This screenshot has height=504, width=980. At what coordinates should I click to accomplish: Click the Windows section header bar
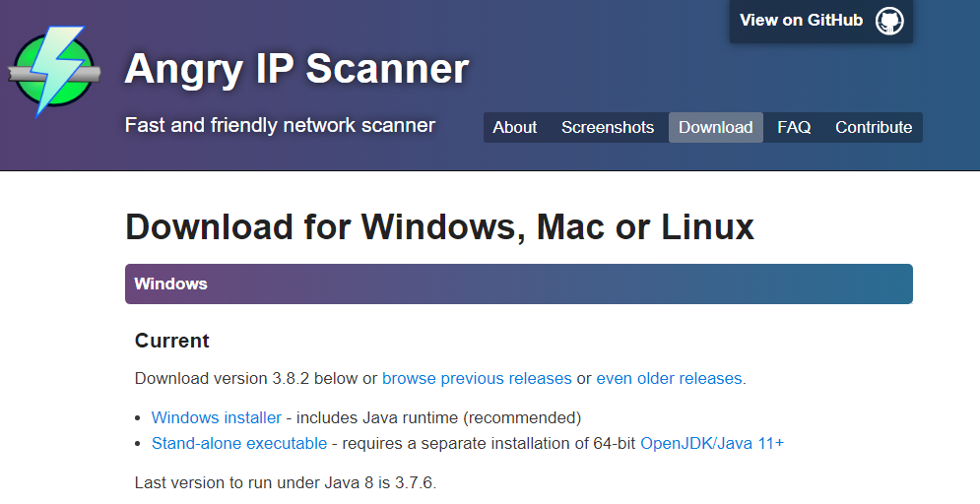click(x=519, y=284)
